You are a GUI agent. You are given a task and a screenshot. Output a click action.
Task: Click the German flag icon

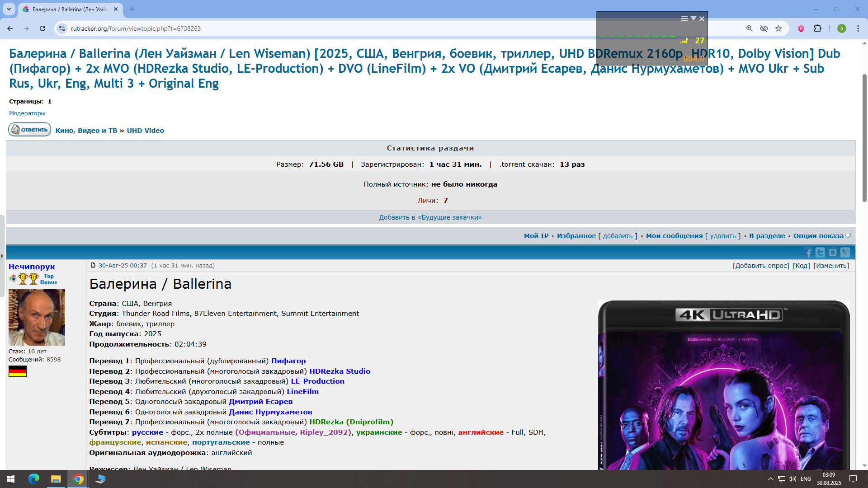(x=18, y=371)
